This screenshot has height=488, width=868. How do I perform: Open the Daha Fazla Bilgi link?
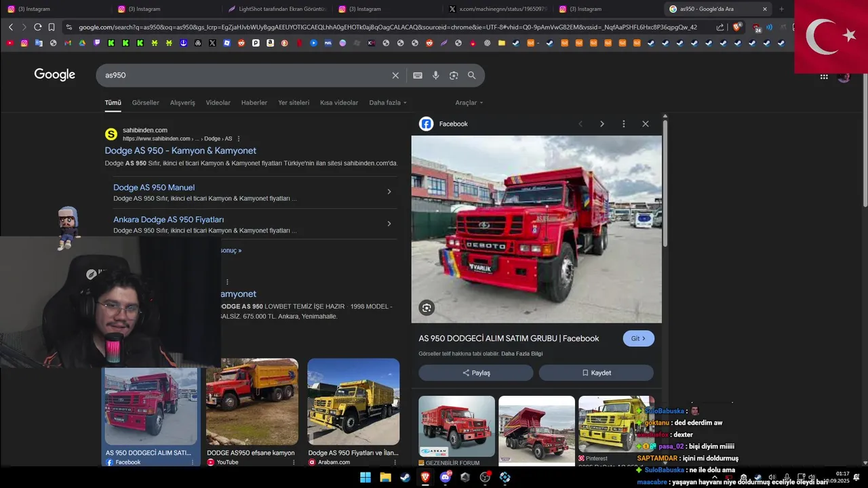tap(521, 354)
